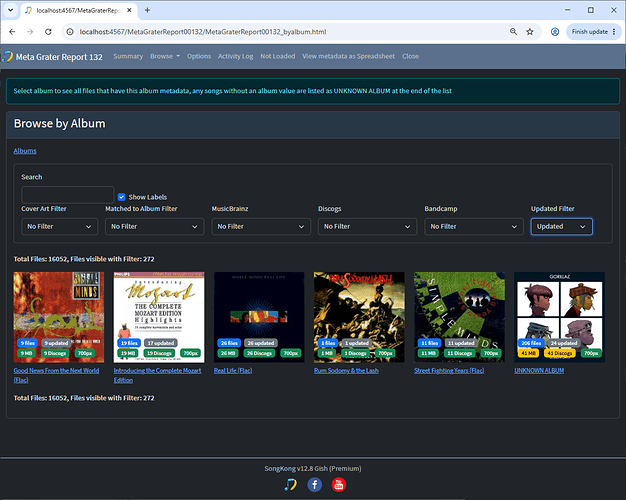
Task: Click Close in the report navbar
Action: coord(410,56)
